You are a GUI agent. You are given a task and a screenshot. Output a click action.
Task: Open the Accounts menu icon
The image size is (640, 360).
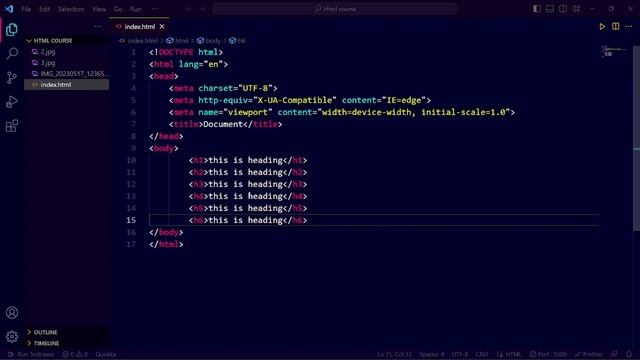[12, 313]
